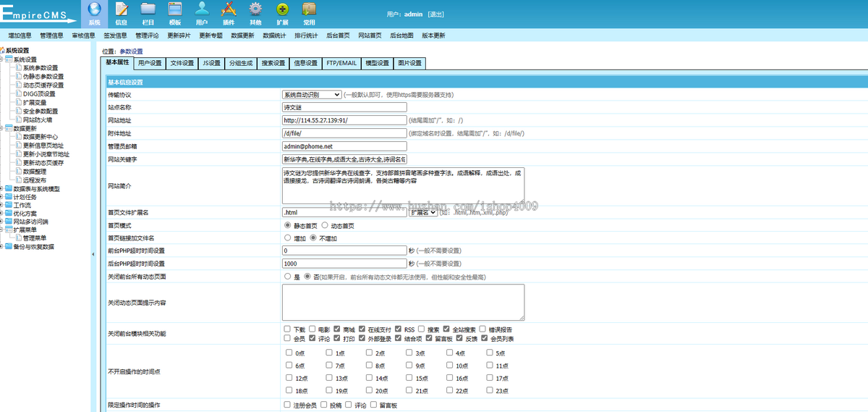Screen dimensions: 868x412
Task: Open the 插件 (Plugin) tools icon
Action: tap(229, 9)
